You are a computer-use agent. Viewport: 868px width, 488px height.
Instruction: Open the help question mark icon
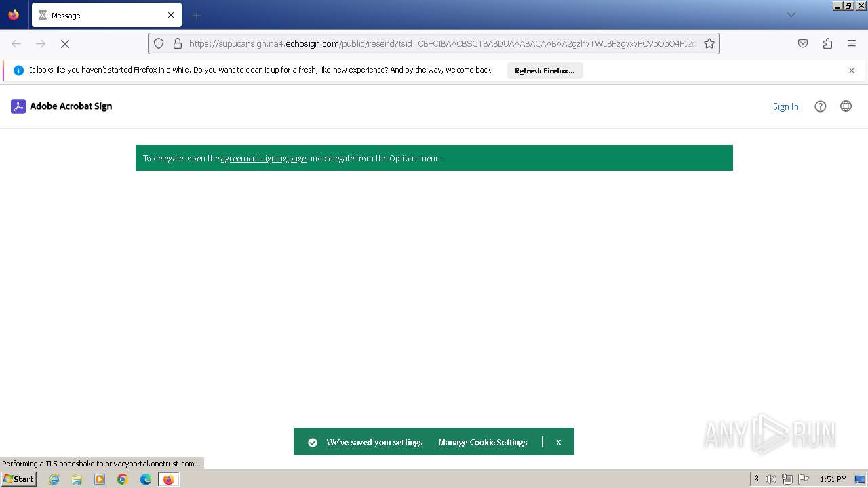[x=821, y=106]
